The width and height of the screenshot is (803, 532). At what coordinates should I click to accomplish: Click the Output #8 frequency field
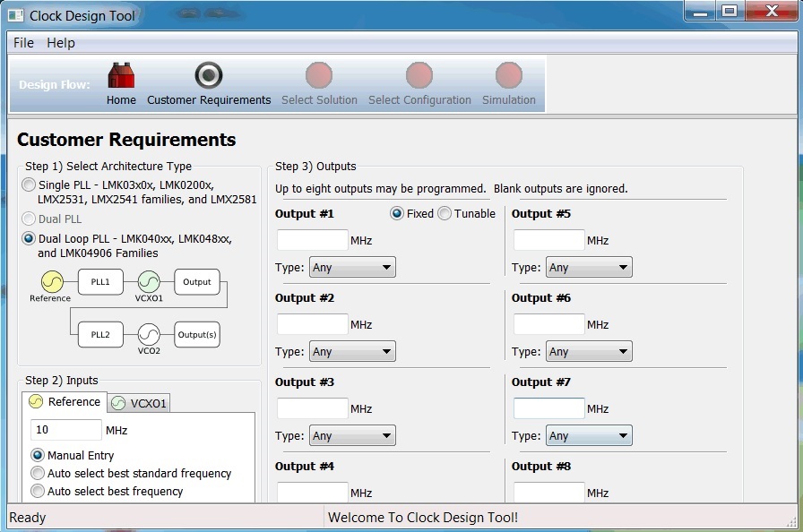click(549, 492)
